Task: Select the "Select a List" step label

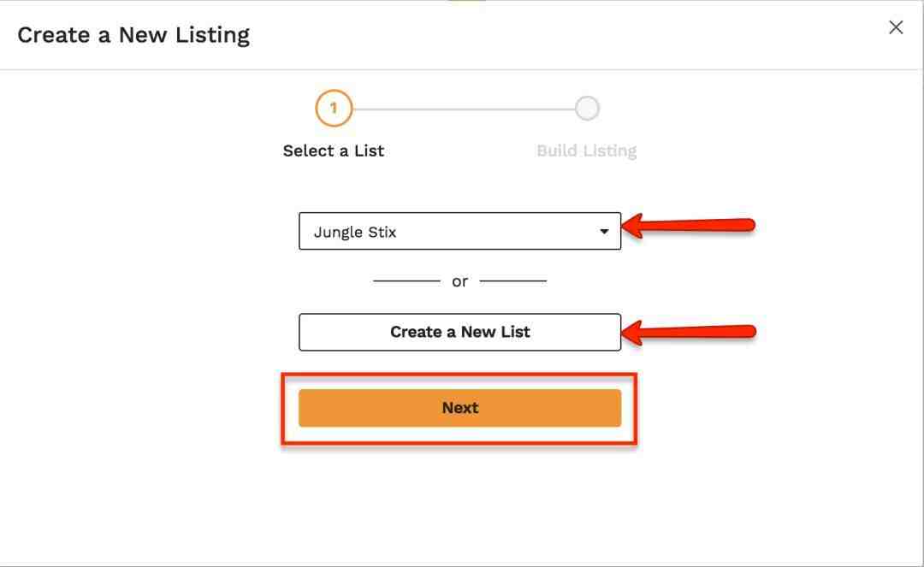Action: click(x=334, y=151)
